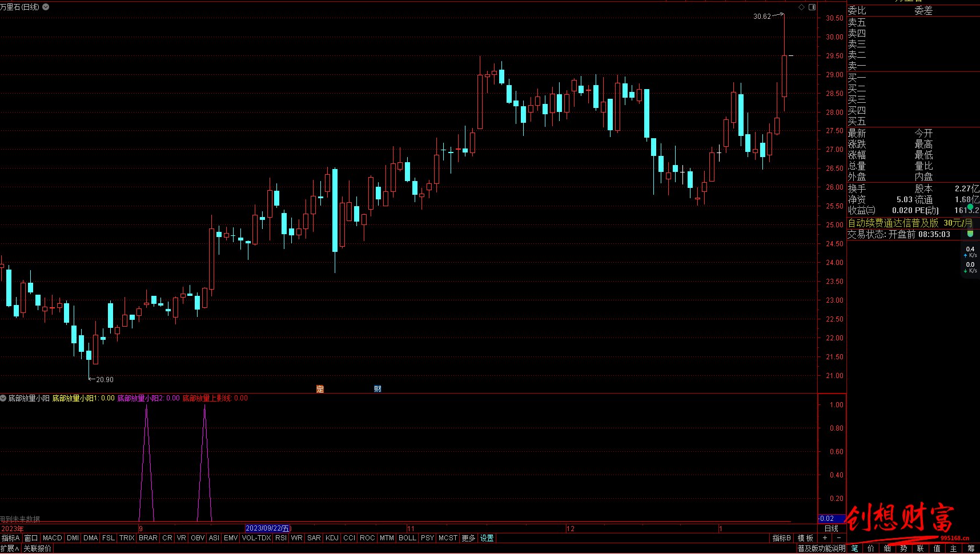Viewport: 980px width, 554px height.
Task: Select the EMV indicator
Action: click(x=231, y=538)
